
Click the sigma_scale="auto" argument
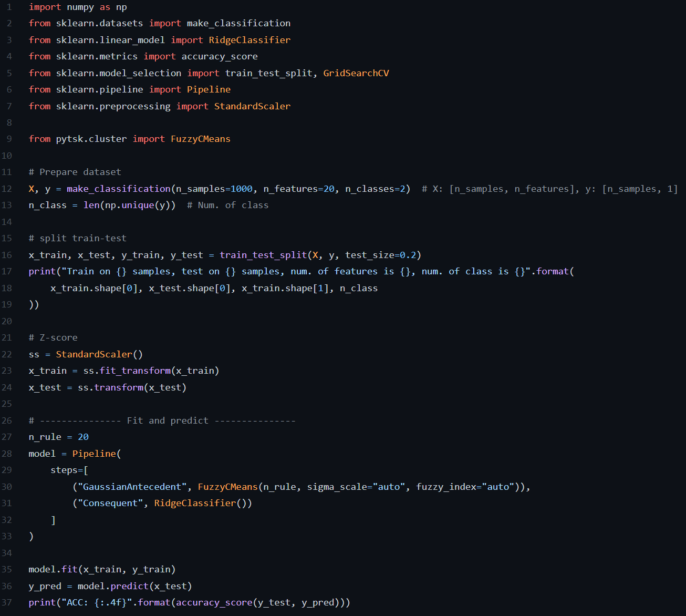356,487
